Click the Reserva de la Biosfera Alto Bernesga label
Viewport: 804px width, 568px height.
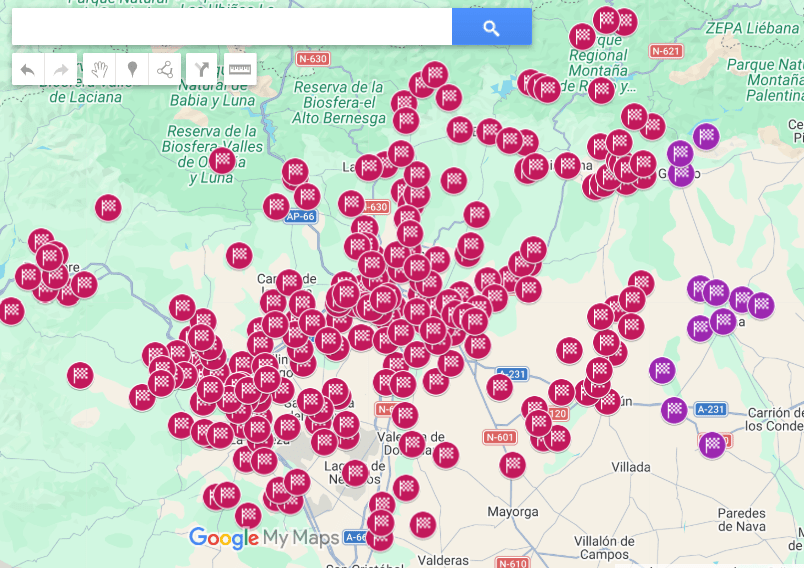coord(339,103)
